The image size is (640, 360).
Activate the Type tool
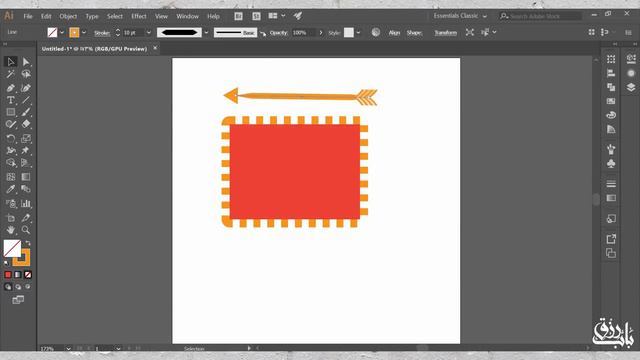pos(11,100)
